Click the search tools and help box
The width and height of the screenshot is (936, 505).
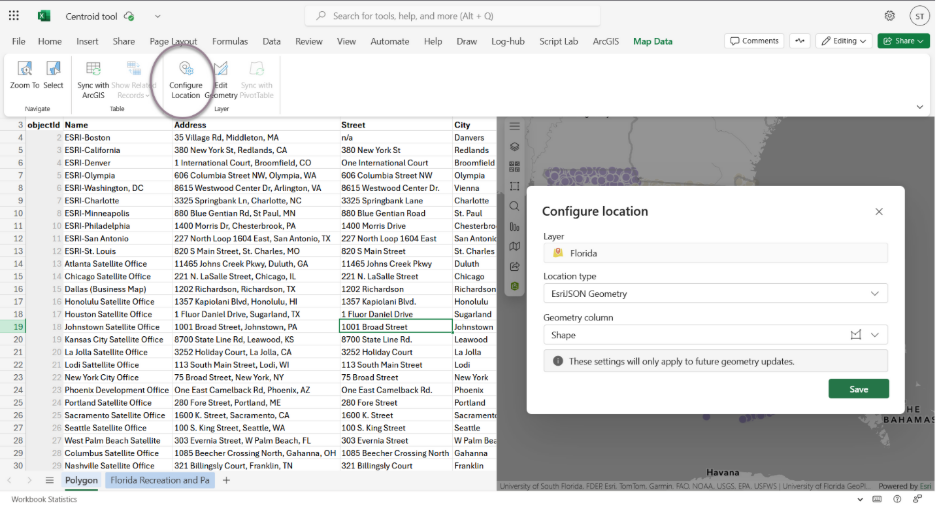pos(452,16)
